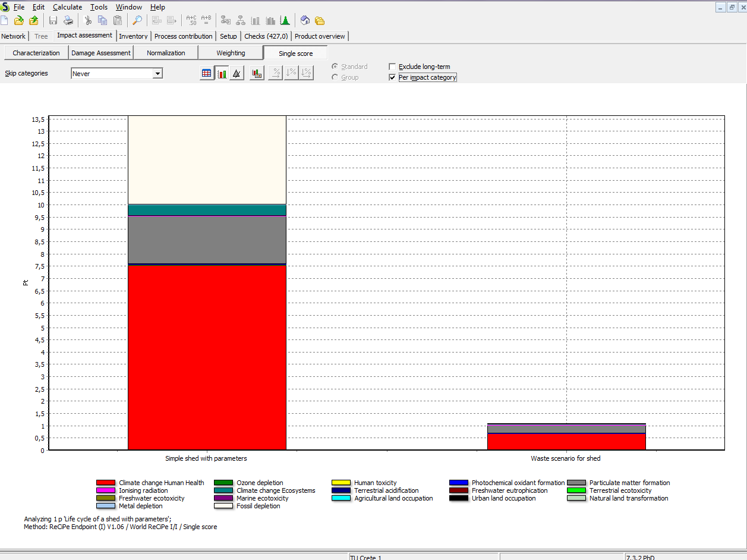Screen dimensions: 747x560
Task: Click the Normalization button
Action: (x=166, y=53)
